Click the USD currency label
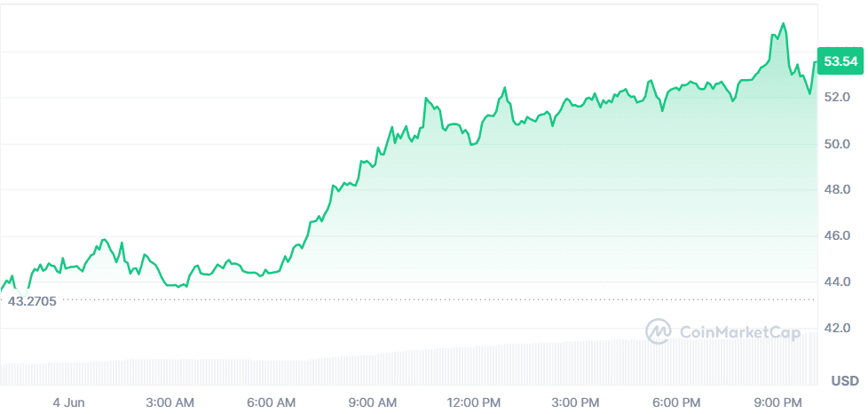868x414 pixels. [x=844, y=381]
